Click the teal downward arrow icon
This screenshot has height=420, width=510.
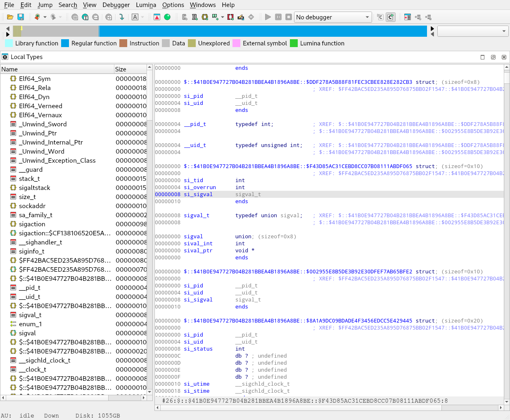point(121,17)
